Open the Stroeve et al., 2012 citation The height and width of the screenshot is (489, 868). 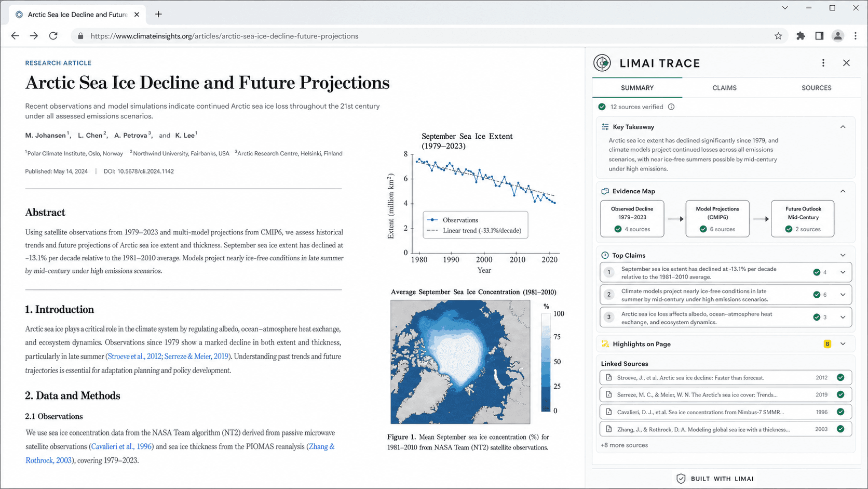click(134, 356)
